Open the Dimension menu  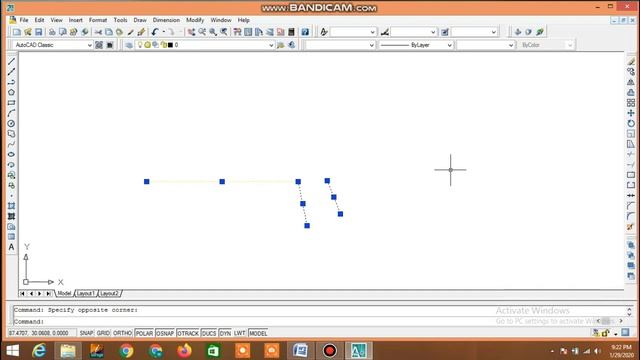(x=166, y=20)
